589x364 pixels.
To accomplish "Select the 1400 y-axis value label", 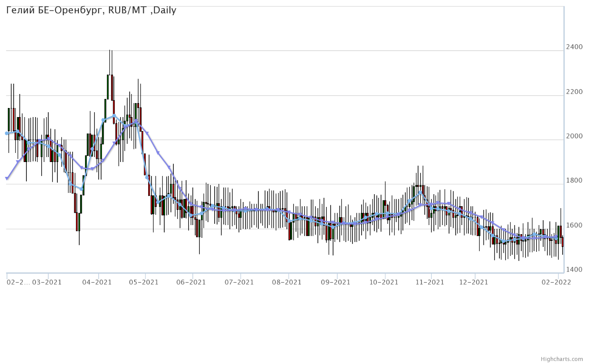I will click(574, 270).
